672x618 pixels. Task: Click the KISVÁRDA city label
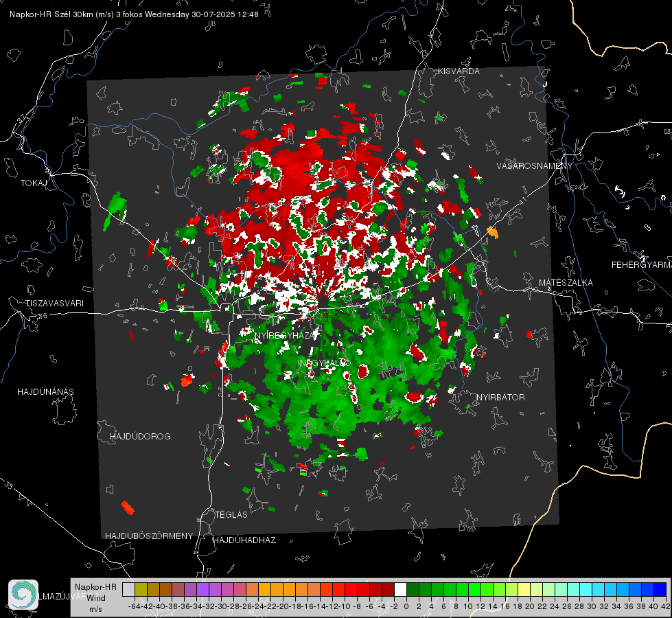point(459,71)
